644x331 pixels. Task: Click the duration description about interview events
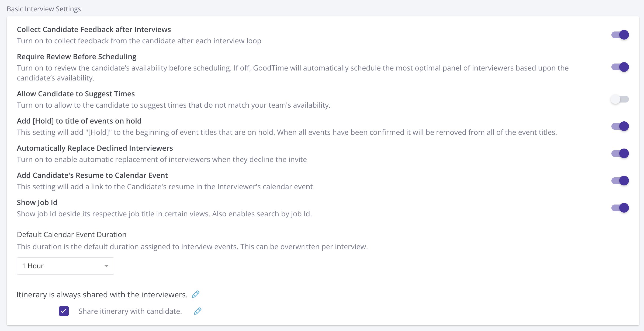click(192, 247)
